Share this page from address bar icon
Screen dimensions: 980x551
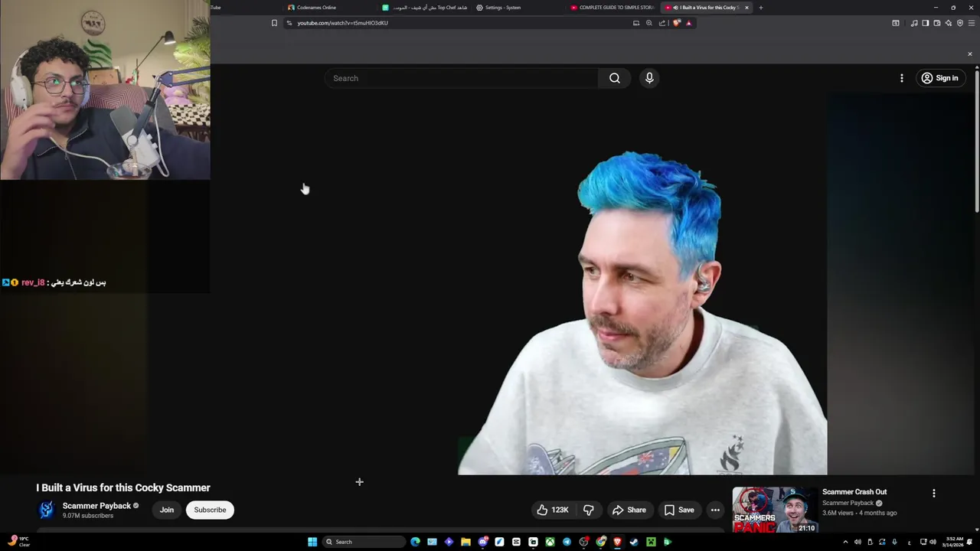click(x=662, y=23)
